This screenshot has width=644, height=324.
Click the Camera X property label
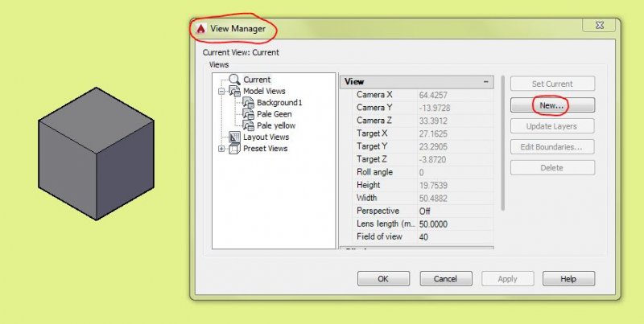tap(374, 95)
